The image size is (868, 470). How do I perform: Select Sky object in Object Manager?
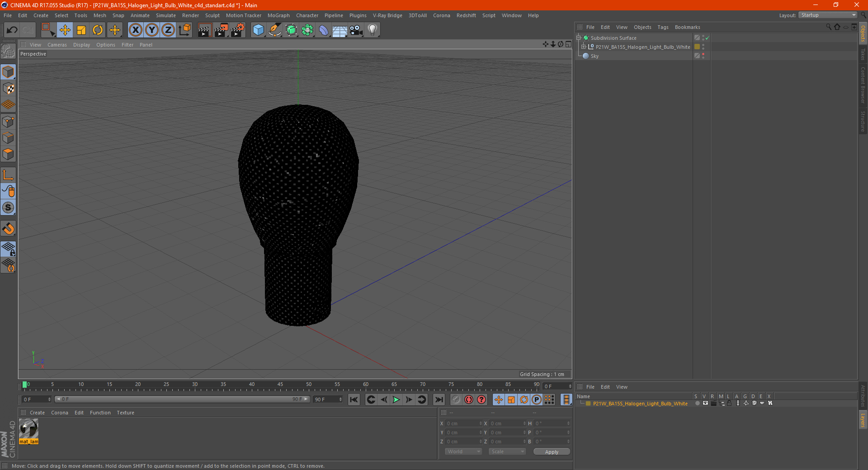594,56
